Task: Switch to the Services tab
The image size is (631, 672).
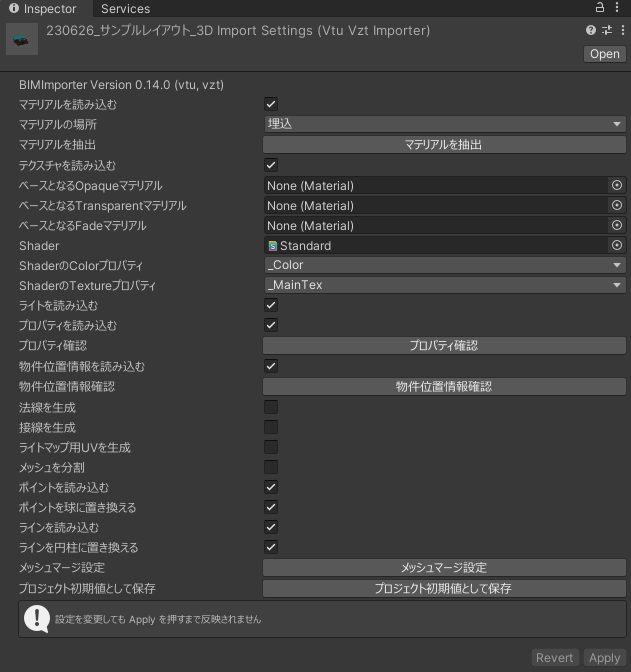Action: (x=126, y=9)
